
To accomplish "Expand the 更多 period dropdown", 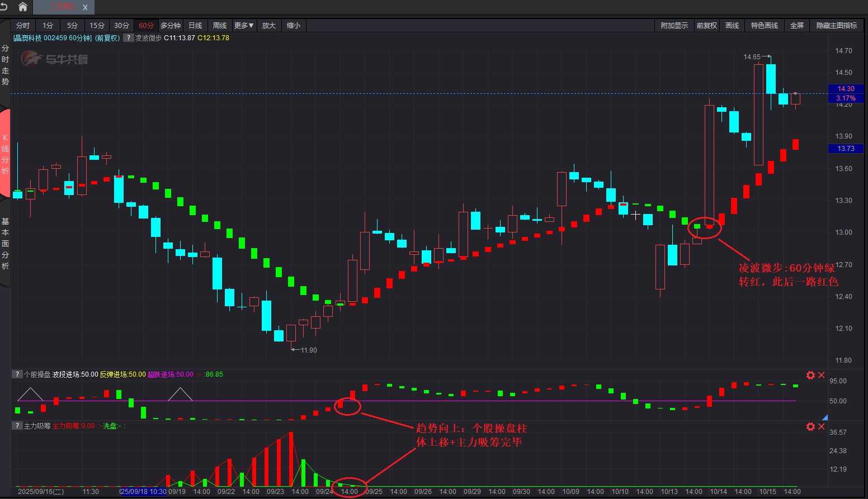I will [244, 26].
